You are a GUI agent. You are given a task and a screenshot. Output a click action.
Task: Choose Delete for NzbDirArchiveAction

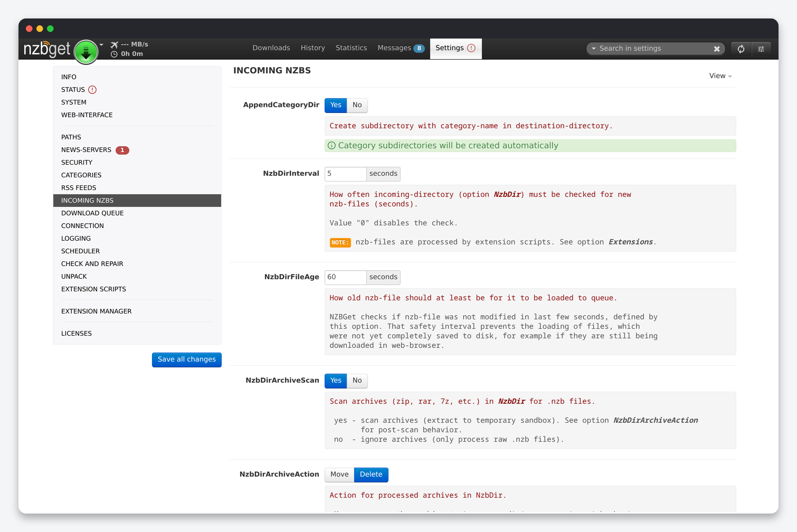point(371,474)
